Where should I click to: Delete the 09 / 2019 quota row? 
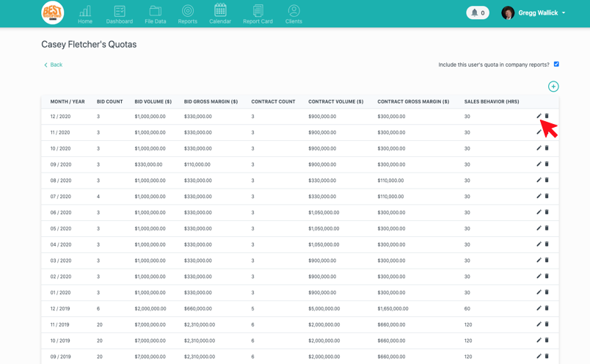(547, 356)
